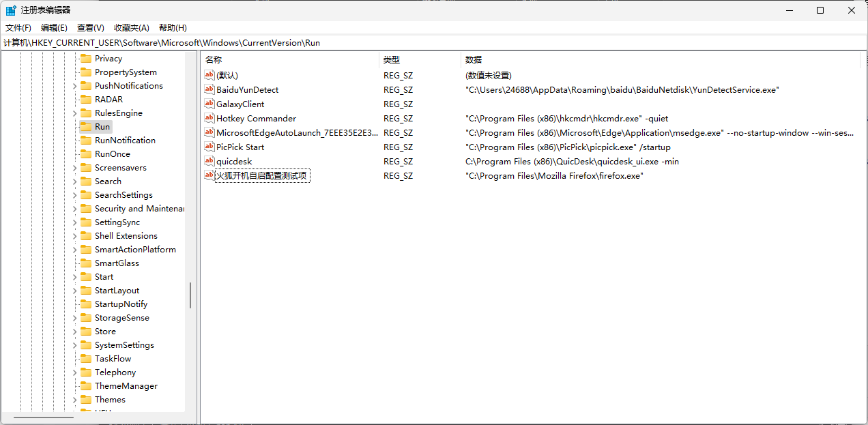Click the SmartGlass folder icon

(x=85, y=263)
